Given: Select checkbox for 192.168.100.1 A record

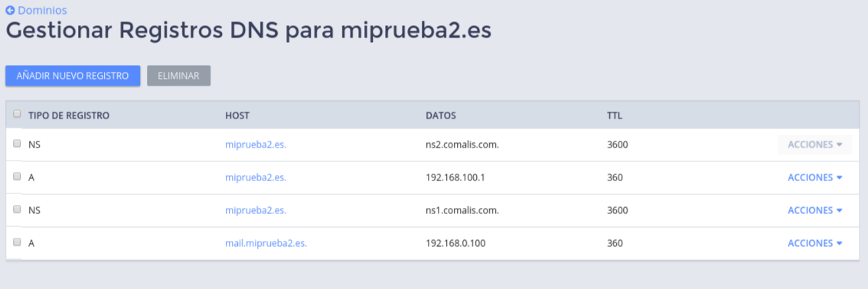Looking at the screenshot, I should tap(17, 177).
